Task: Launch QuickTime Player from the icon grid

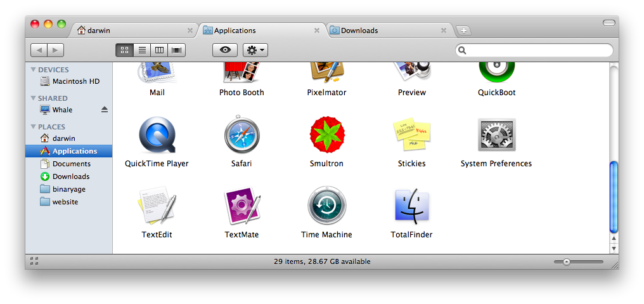Action: pyautogui.click(x=157, y=135)
